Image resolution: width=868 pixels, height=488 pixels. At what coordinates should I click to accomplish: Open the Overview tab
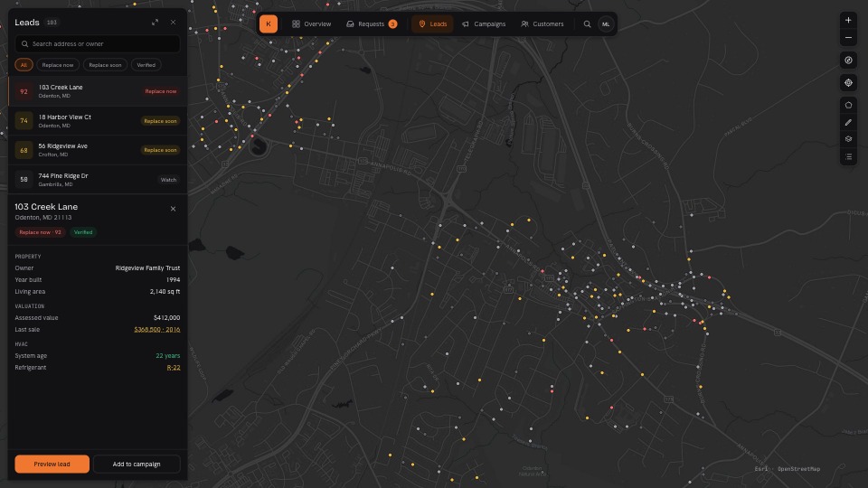point(312,24)
